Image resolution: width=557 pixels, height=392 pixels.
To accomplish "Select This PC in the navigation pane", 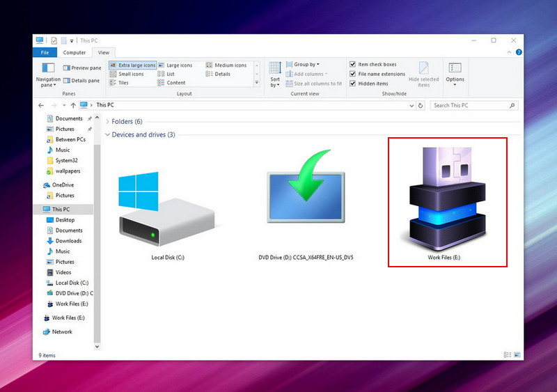I will (x=61, y=210).
